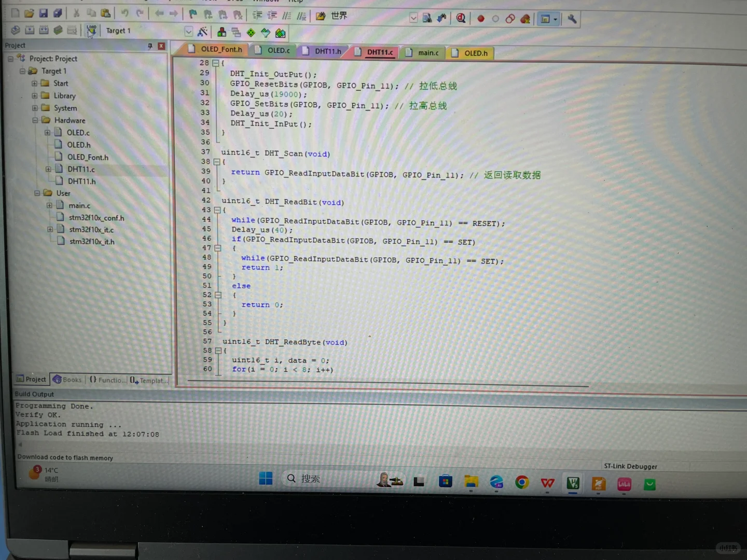Redo last undone edit
This screenshot has height=560, width=747.
[x=140, y=13]
